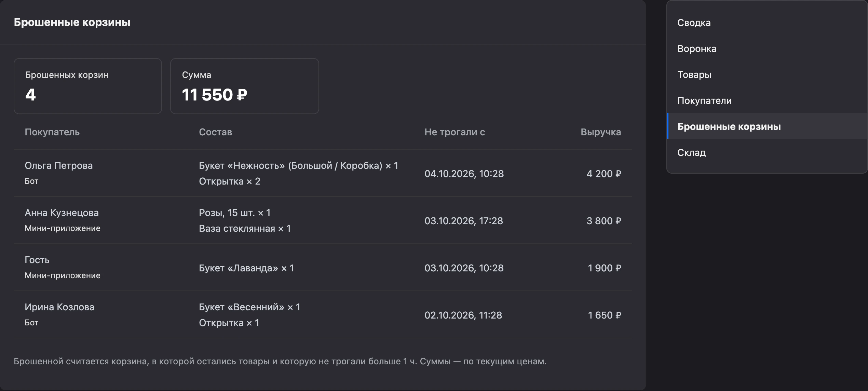Click the 4 200 ₽ revenue amount

tap(604, 174)
